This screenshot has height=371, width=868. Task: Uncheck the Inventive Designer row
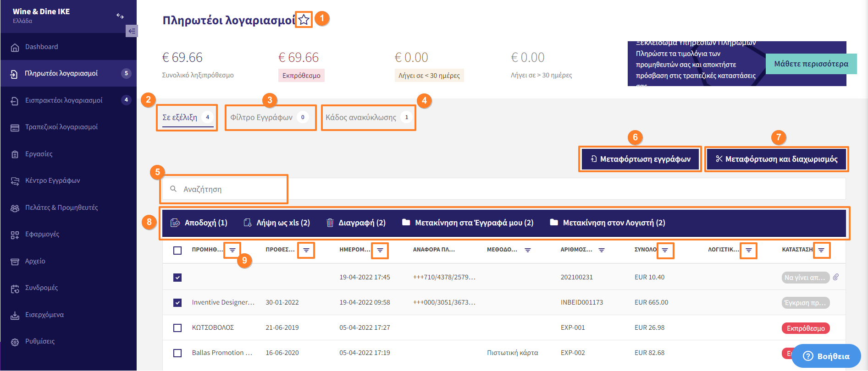point(177,302)
